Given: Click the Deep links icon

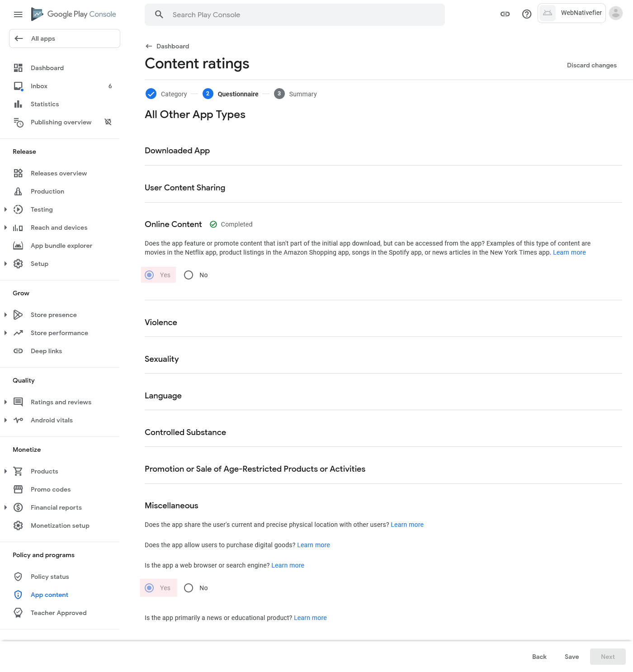Looking at the screenshot, I should click(x=18, y=351).
